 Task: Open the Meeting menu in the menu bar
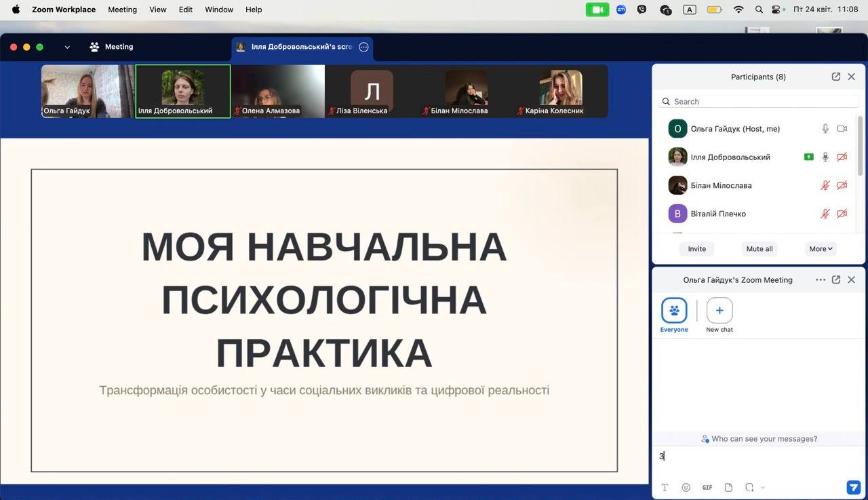point(122,9)
